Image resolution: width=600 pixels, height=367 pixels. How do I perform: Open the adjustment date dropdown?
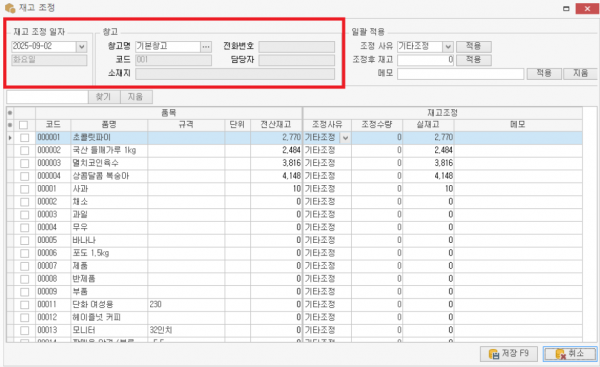click(x=81, y=47)
